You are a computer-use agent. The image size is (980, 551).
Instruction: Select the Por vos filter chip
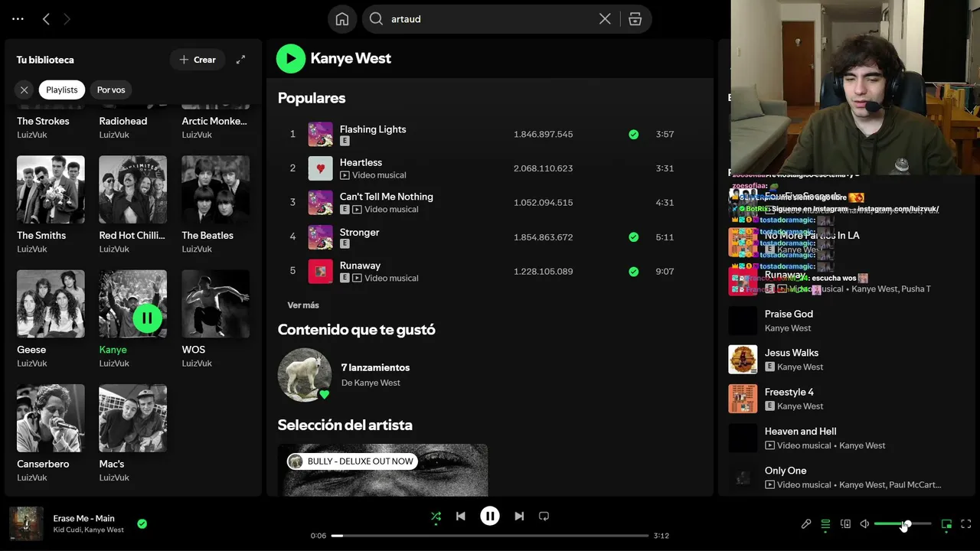click(111, 90)
